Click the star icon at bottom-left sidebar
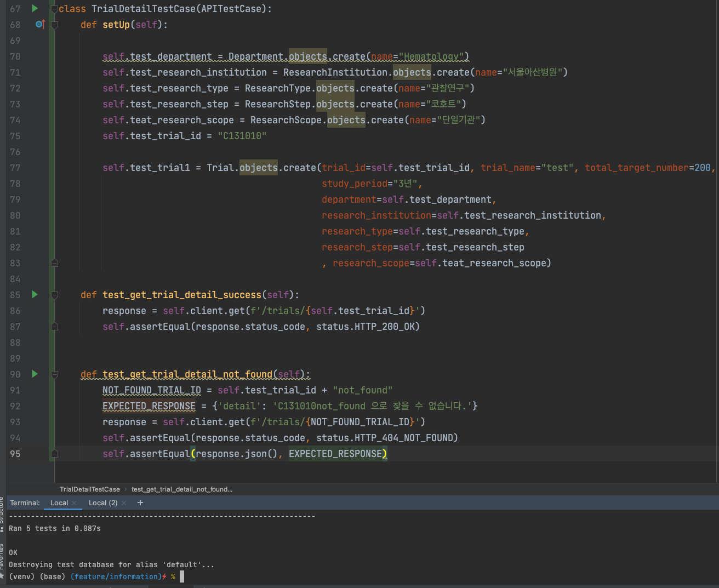719x588 pixels. point(3,576)
